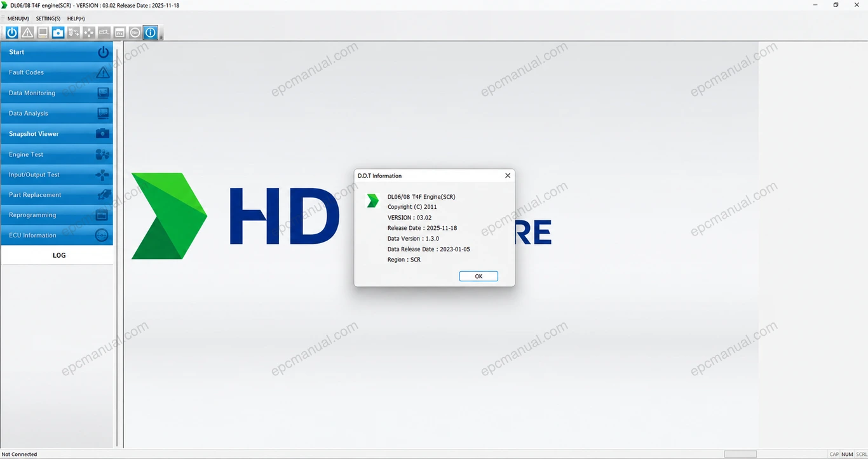Open Data Analysis from the sidebar
Screen dimensions: 868x459
(57, 113)
